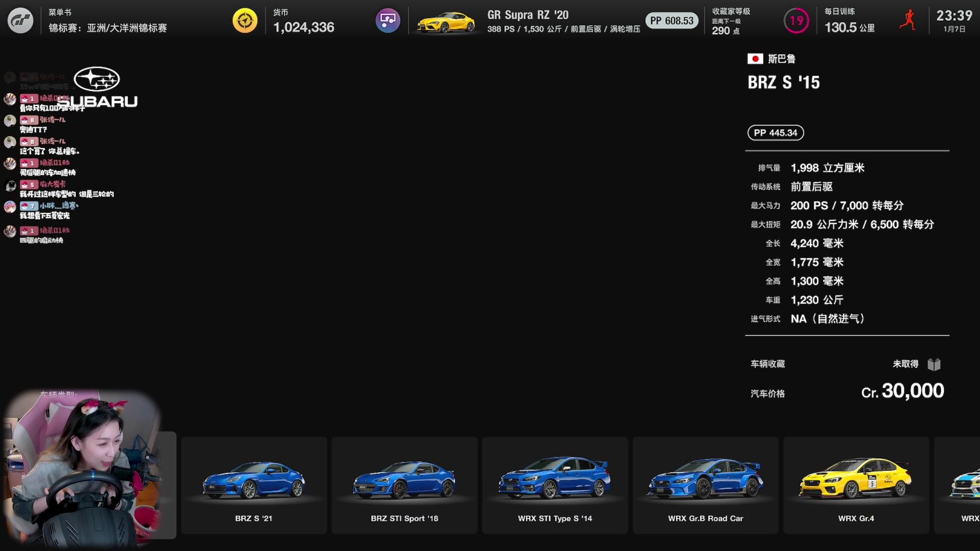Click the daily workout 130.5 distance
The height and width of the screenshot is (551, 980).
849,28
